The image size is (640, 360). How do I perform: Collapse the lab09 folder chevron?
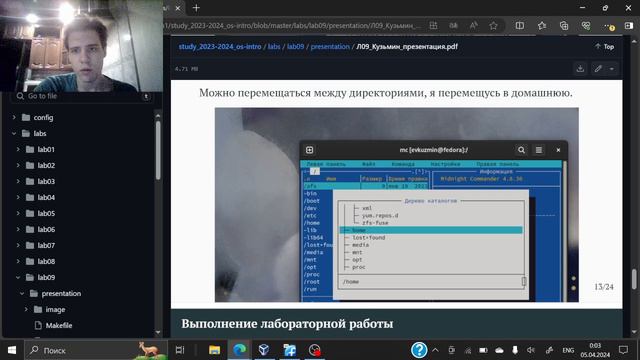tap(18, 277)
